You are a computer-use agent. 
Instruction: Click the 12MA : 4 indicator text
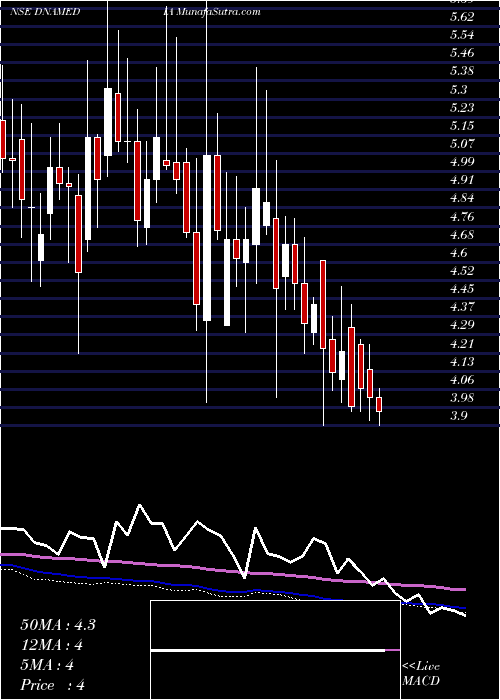pyautogui.click(x=52, y=645)
